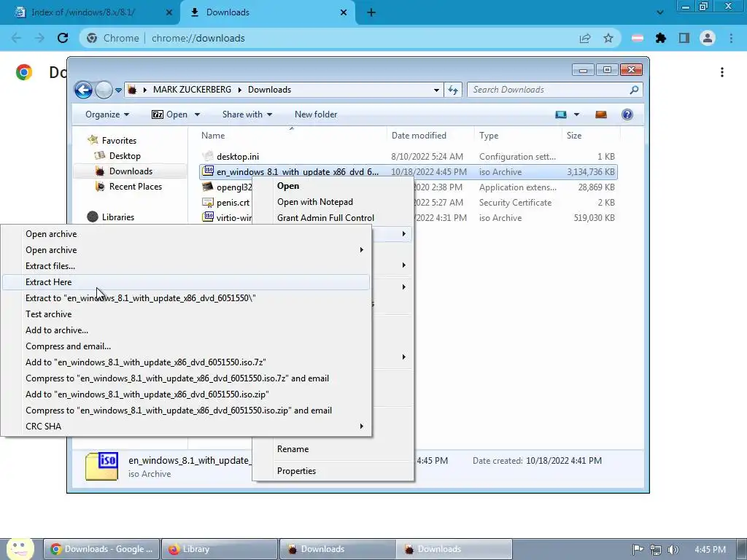Open the Organize dropdown

pyautogui.click(x=107, y=114)
